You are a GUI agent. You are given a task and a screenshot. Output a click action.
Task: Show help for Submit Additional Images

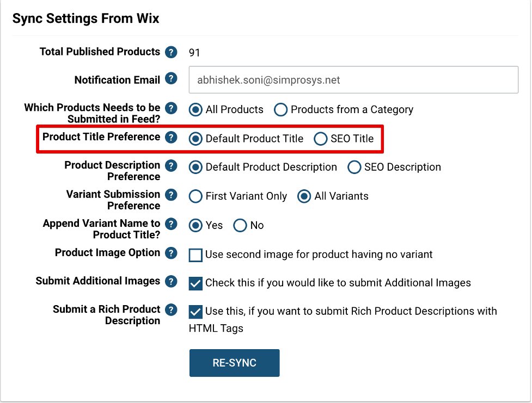tap(171, 282)
